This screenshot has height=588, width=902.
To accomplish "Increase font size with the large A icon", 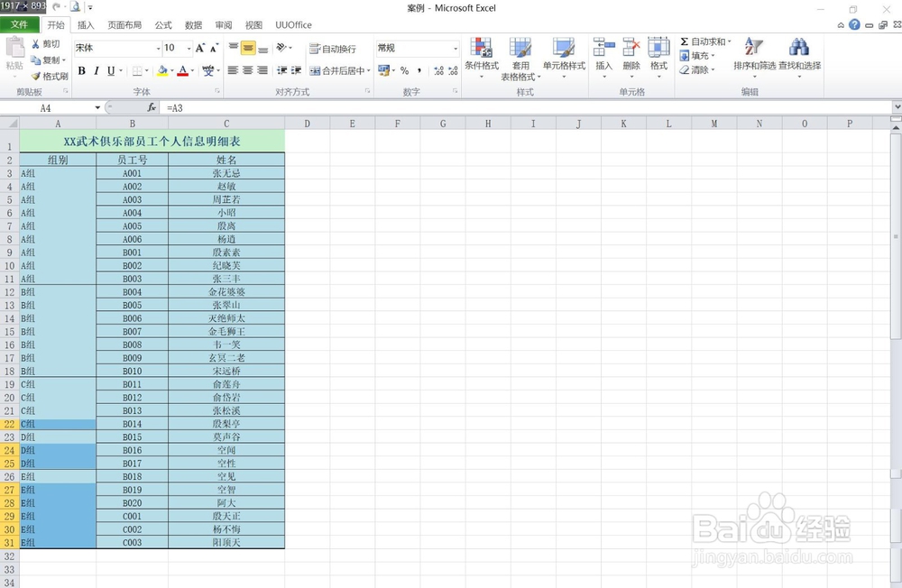I will coord(199,49).
